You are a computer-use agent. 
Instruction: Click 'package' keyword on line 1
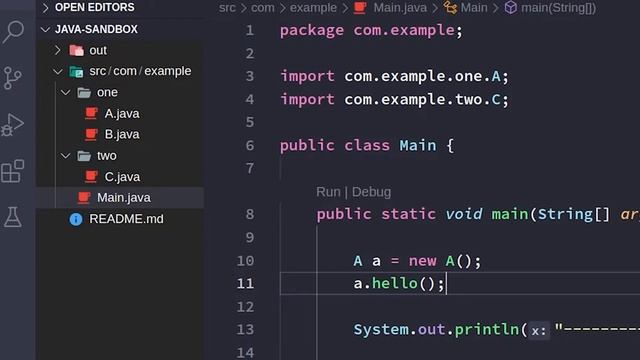tap(312, 31)
